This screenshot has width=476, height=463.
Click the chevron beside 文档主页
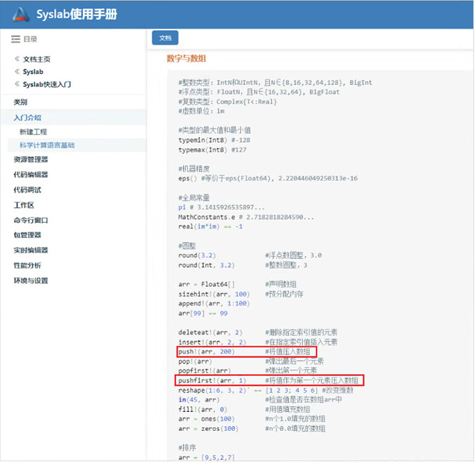click(x=17, y=59)
